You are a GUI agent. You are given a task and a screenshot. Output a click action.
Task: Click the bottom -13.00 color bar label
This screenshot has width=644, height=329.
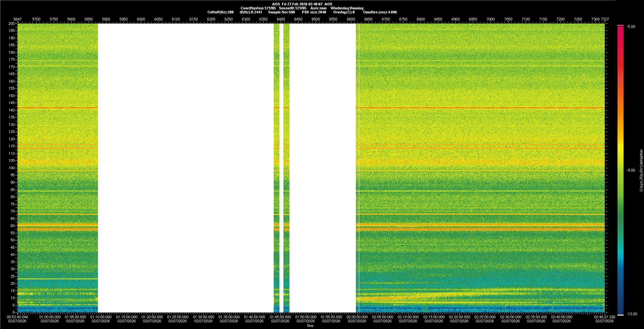click(x=632, y=314)
